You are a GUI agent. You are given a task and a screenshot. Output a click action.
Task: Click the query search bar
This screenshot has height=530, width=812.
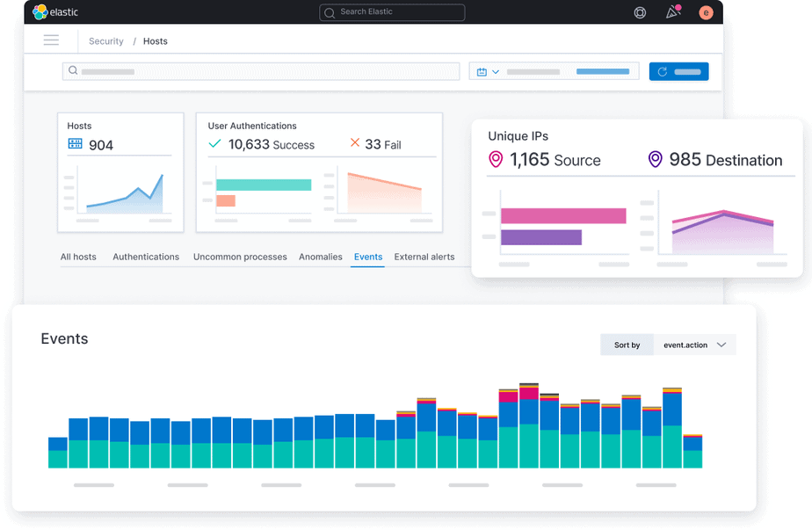click(x=261, y=71)
